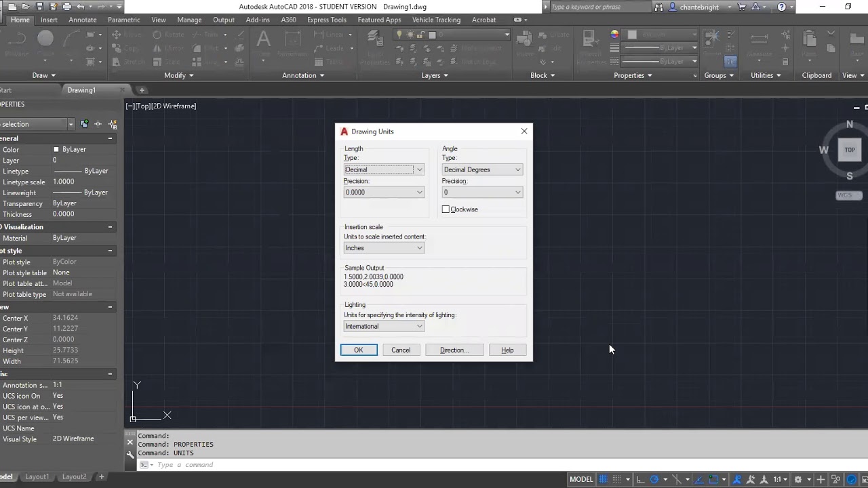The image size is (868, 488).
Task: Open the Express Tools ribbon tab
Action: click(327, 20)
